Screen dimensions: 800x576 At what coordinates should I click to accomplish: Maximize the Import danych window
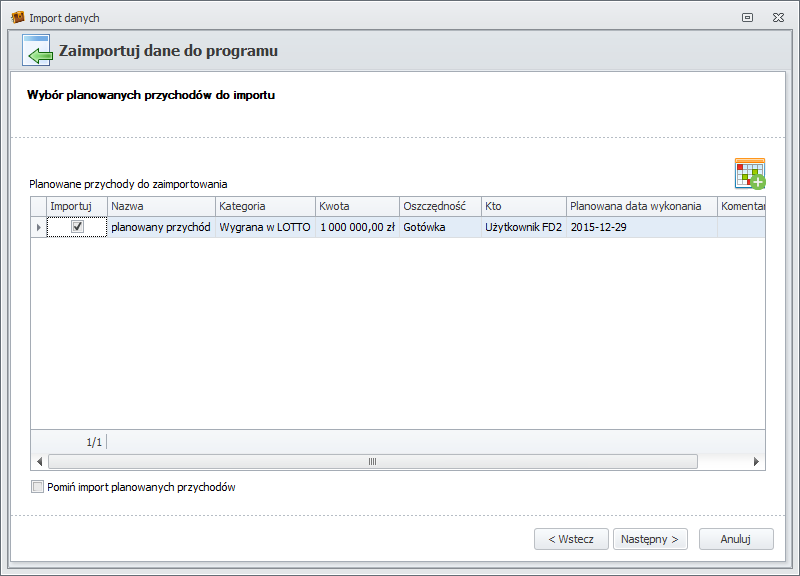747,18
